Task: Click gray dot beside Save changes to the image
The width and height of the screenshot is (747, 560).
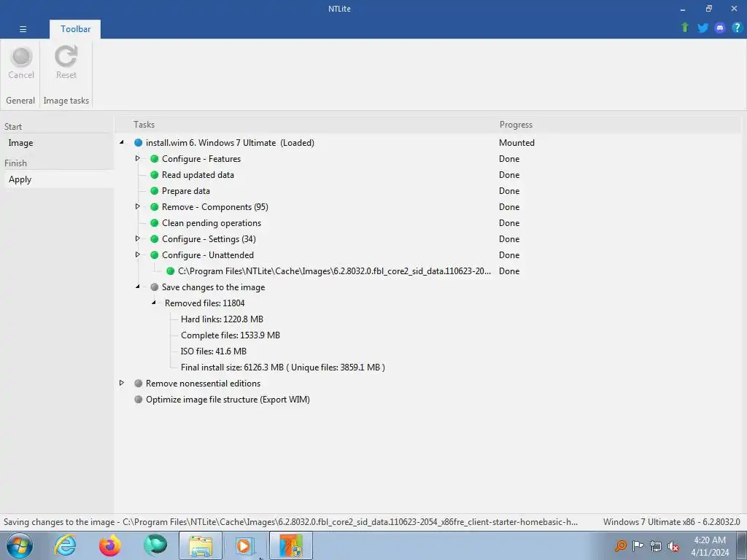Action: (x=155, y=287)
